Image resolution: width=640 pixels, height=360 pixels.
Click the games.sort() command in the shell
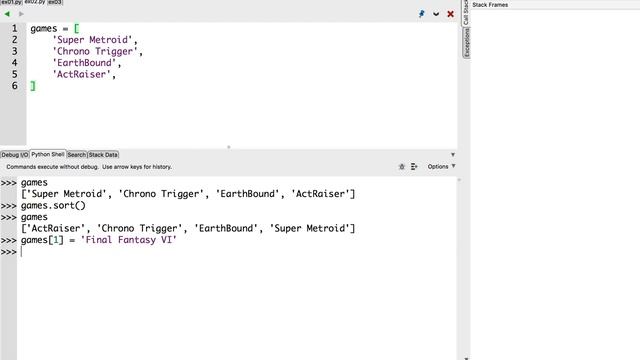[53, 205]
